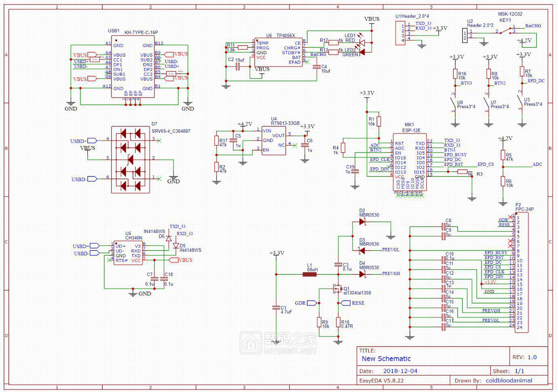Click the LED1 red LED symbol
Viewport: 558px width, 392px height.
(362, 42)
